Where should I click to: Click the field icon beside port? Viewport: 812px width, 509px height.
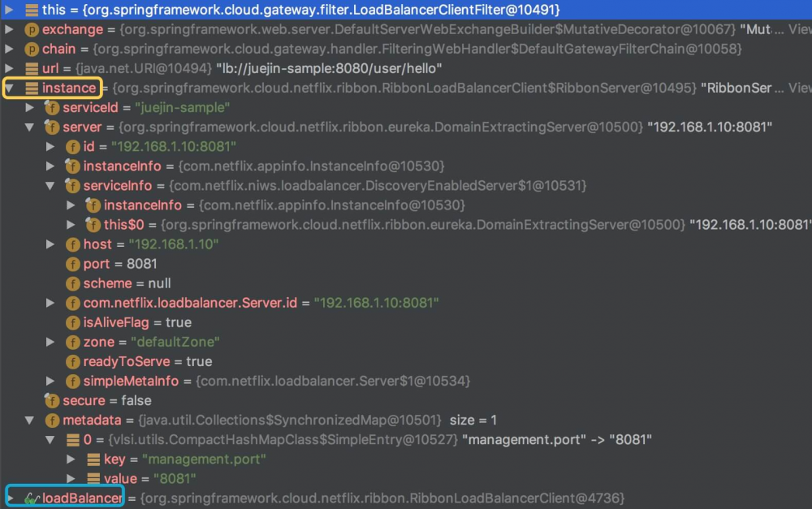72,264
